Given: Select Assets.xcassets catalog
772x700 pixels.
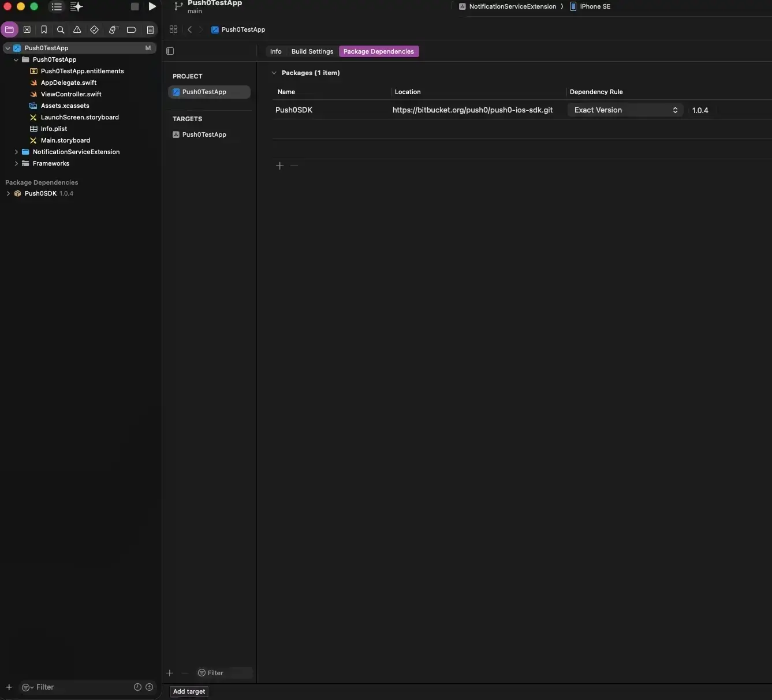Looking at the screenshot, I should (65, 106).
